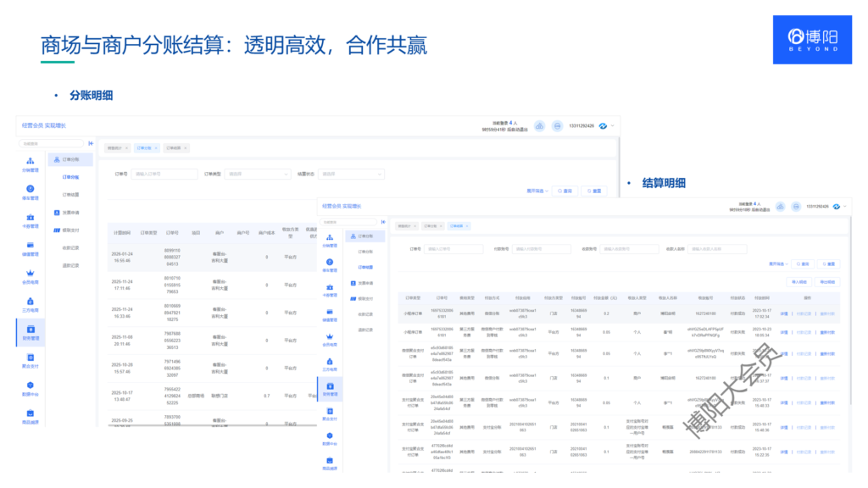Click 导入明细 button in 结算明细 window
868x488 pixels.
(798, 282)
